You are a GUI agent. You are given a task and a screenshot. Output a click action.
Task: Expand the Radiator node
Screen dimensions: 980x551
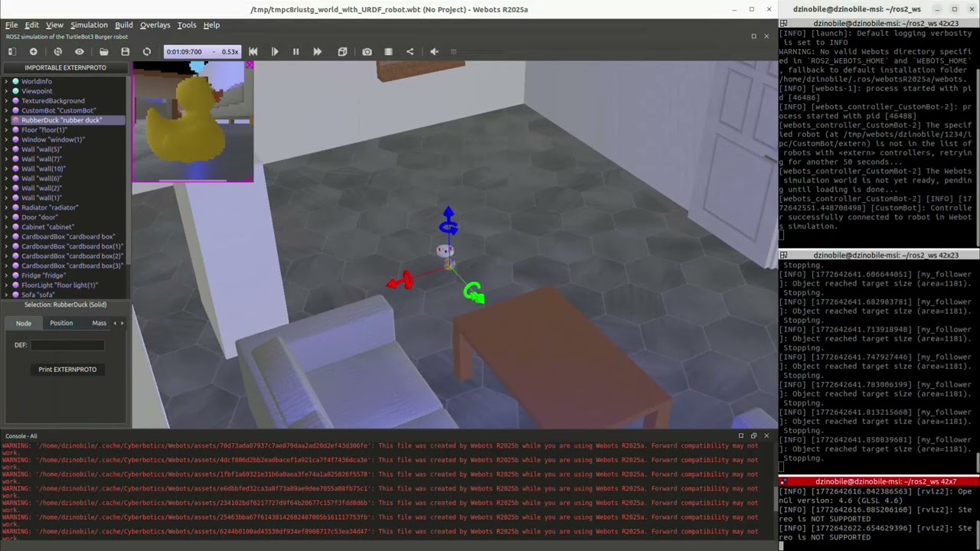pos(6,207)
